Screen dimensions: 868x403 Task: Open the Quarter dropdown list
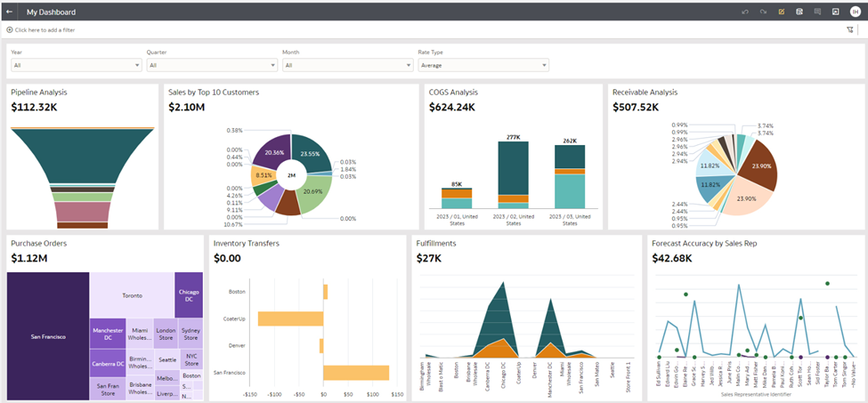tap(212, 65)
